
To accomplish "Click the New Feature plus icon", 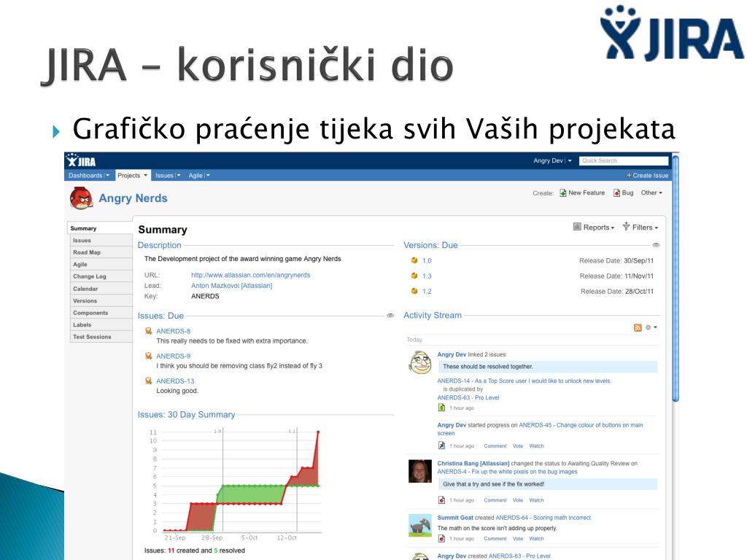I will pos(562,192).
